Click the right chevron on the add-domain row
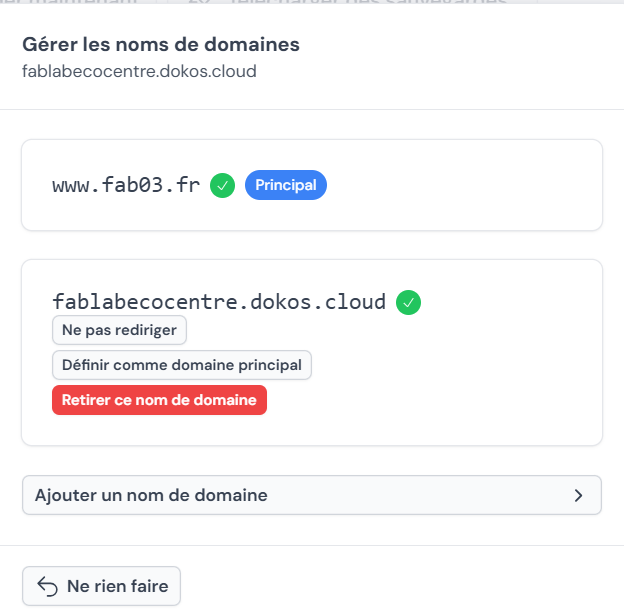The width and height of the screenshot is (624, 616). pyautogui.click(x=578, y=495)
